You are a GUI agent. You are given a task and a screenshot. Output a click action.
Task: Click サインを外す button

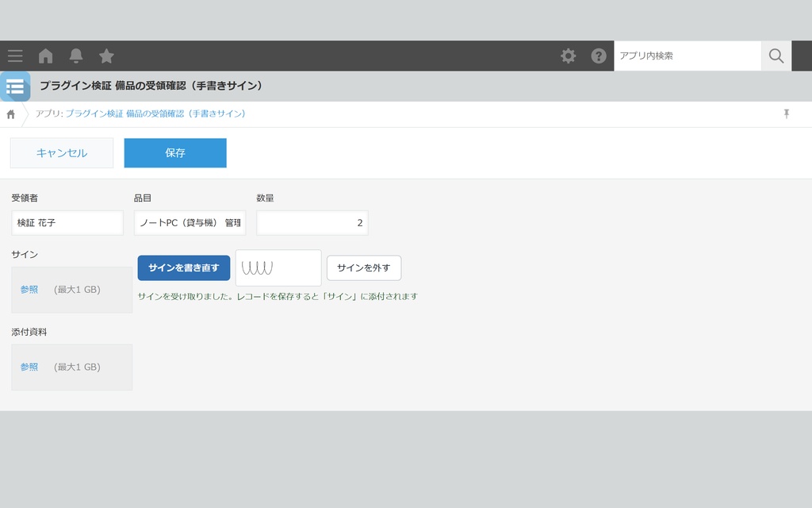[x=363, y=268]
